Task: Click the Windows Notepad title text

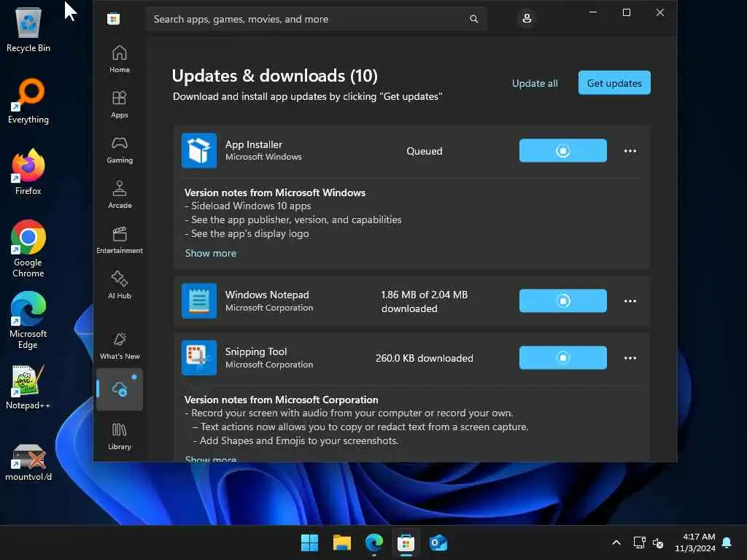Action: [x=267, y=295]
